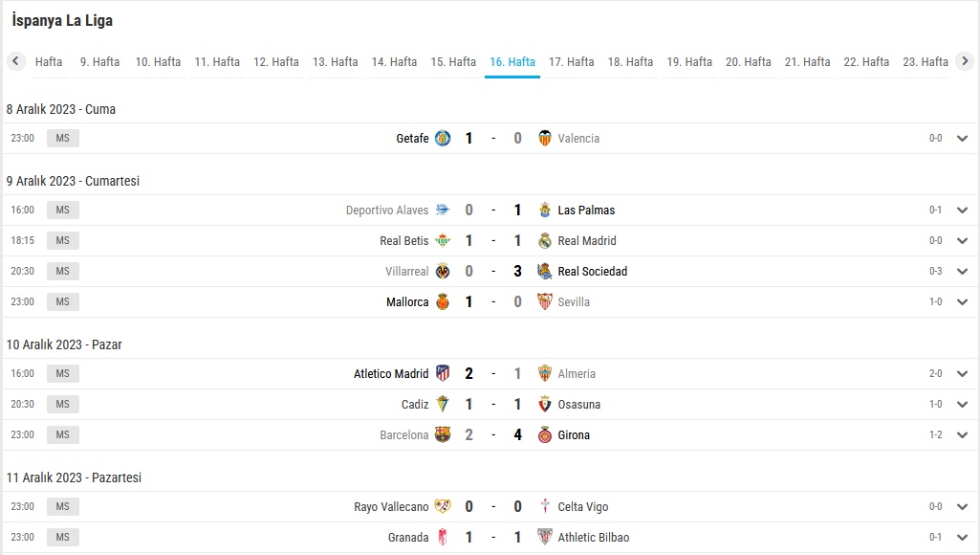This screenshot has width=980, height=555.
Task: Click the Barcelona club crest icon
Action: [x=443, y=434]
